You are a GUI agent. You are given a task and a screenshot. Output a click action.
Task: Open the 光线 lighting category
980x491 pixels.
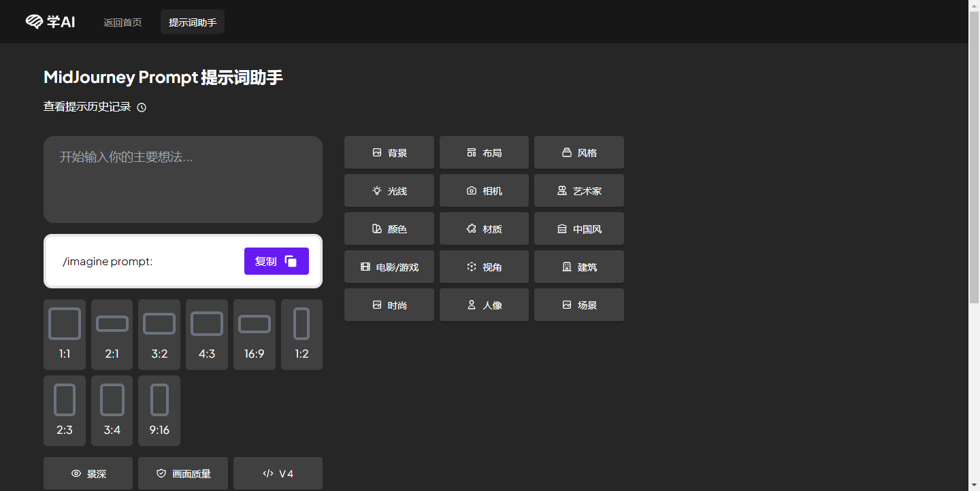click(x=389, y=190)
